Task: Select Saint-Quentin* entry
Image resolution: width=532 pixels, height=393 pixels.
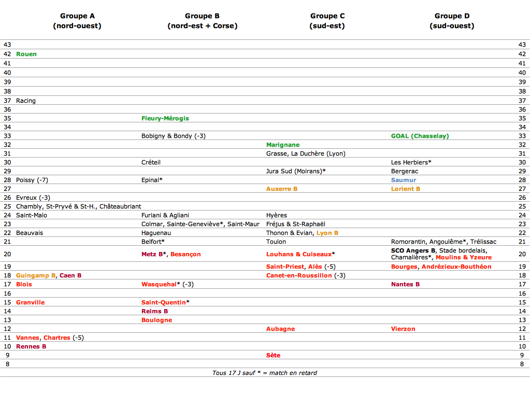Action: click(x=165, y=302)
